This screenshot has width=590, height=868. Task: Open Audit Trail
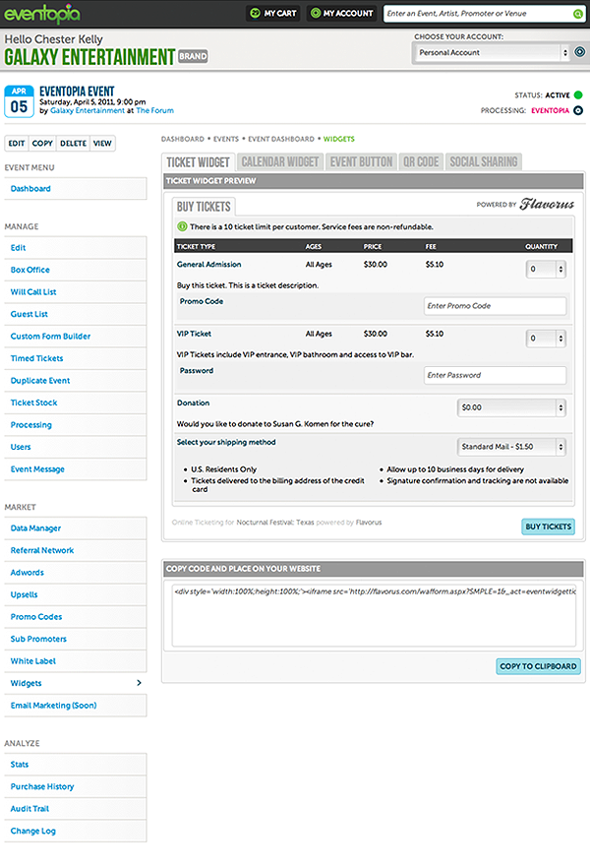(75, 809)
